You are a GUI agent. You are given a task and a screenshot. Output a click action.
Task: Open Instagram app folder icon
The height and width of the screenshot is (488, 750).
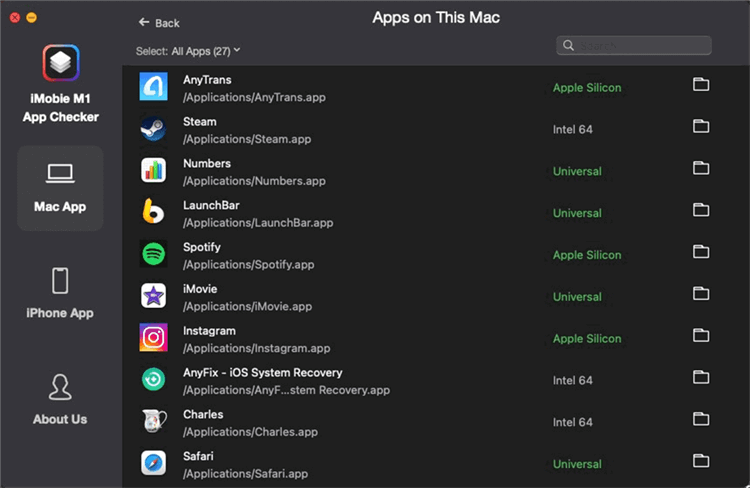(x=701, y=335)
